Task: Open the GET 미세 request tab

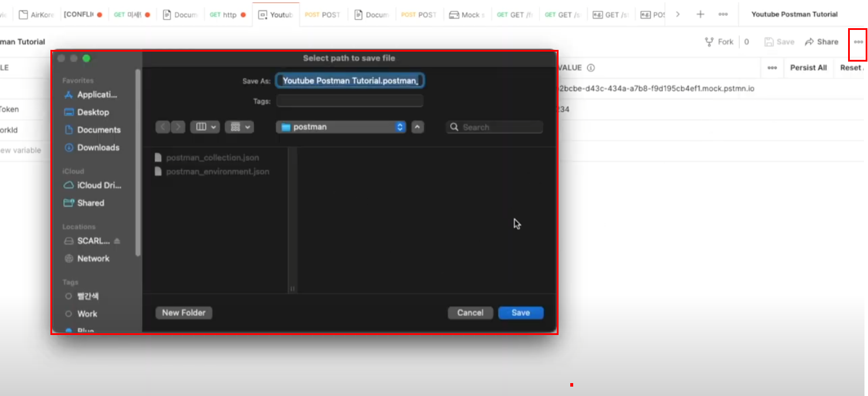Action: [132, 15]
